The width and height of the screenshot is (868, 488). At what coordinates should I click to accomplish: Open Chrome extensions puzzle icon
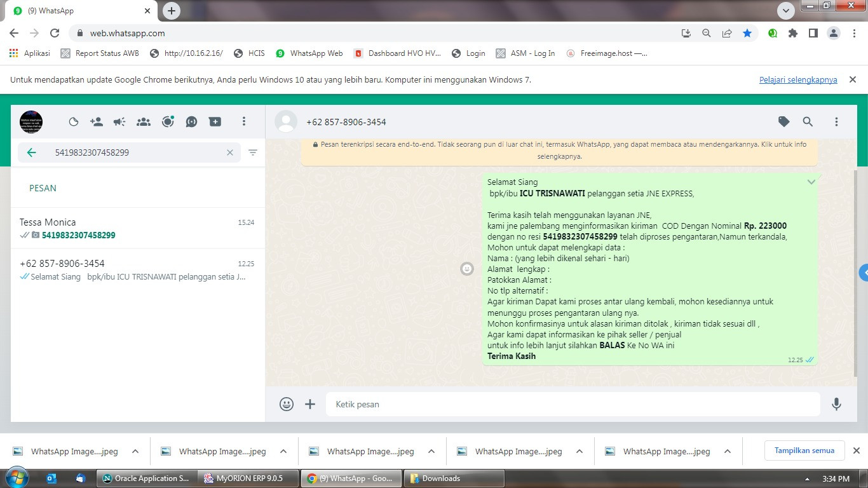pos(793,33)
